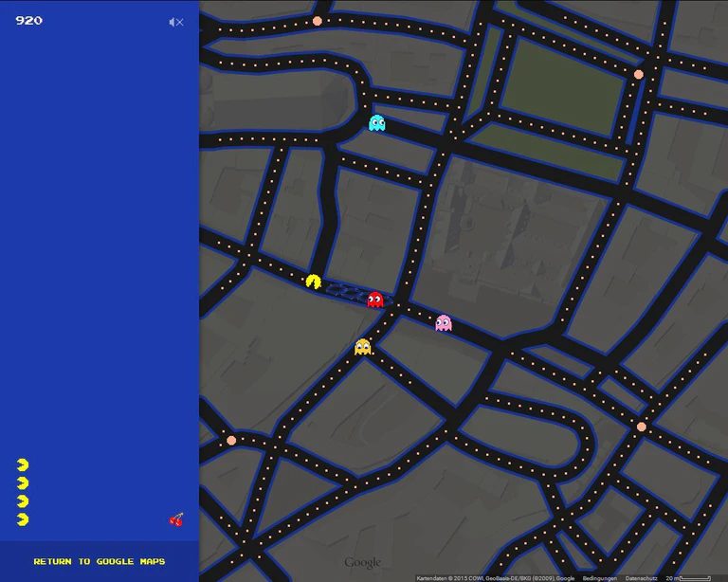Click the pink ghost Pinky
Viewport: 728px width, 582px height.
coord(444,322)
